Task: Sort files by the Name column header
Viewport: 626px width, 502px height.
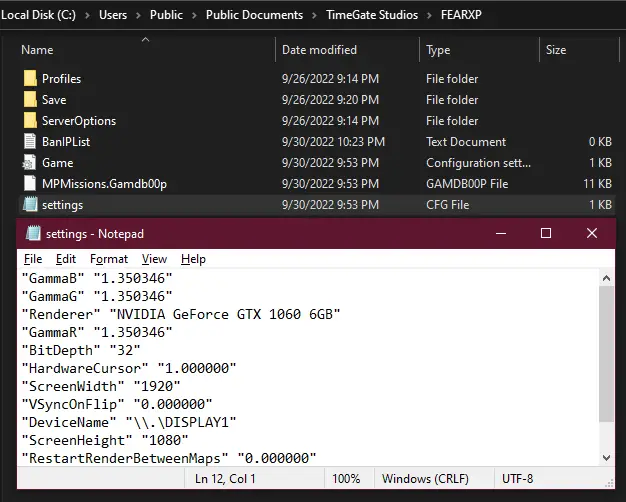Action: pos(37,50)
